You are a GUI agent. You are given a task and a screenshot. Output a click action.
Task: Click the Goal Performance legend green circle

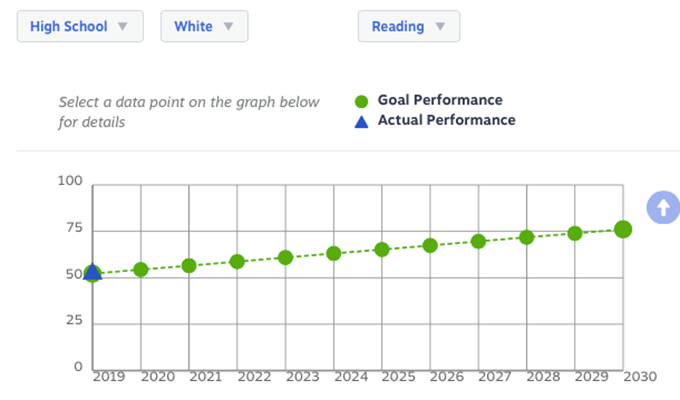(x=361, y=102)
